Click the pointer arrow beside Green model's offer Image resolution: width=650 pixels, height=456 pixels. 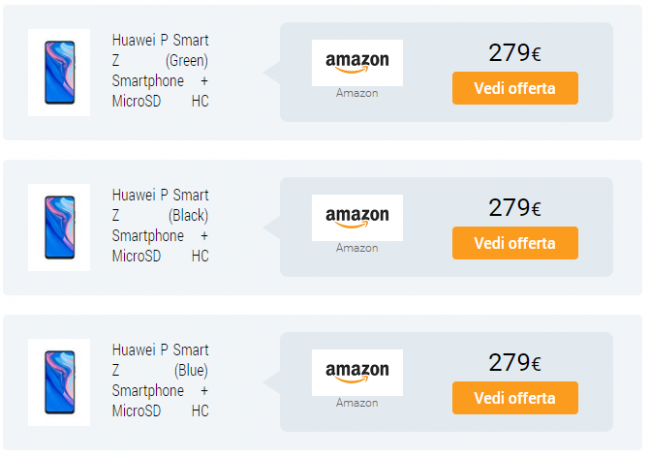[271, 72]
